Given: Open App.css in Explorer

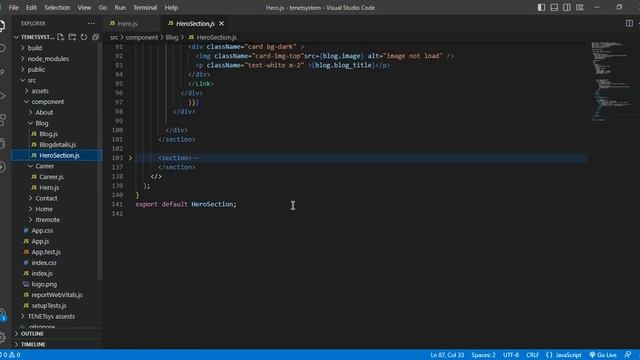Looking at the screenshot, I should tap(42, 231).
